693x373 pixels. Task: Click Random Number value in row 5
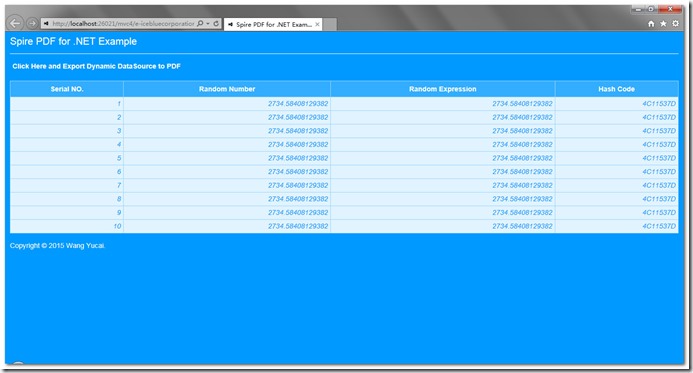pyautogui.click(x=298, y=158)
